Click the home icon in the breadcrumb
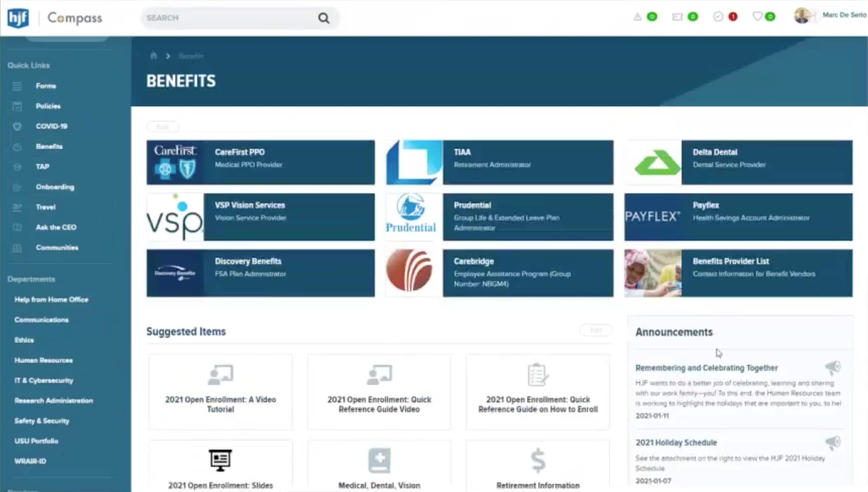The width and height of the screenshot is (868, 492). pyautogui.click(x=153, y=56)
